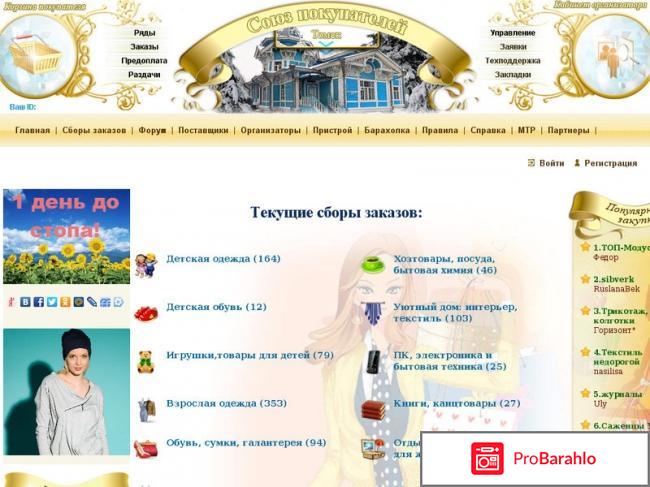650x487 pixels.
Task: Click the stacked books icon for Книги
Action: (373, 409)
